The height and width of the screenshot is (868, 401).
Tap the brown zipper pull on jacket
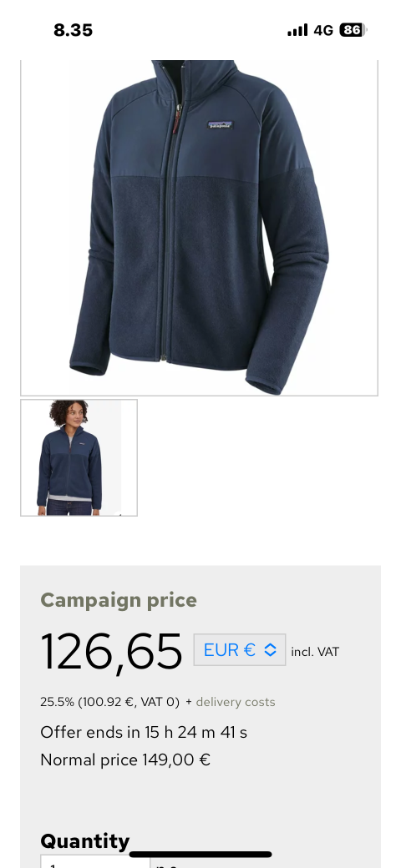click(x=178, y=118)
